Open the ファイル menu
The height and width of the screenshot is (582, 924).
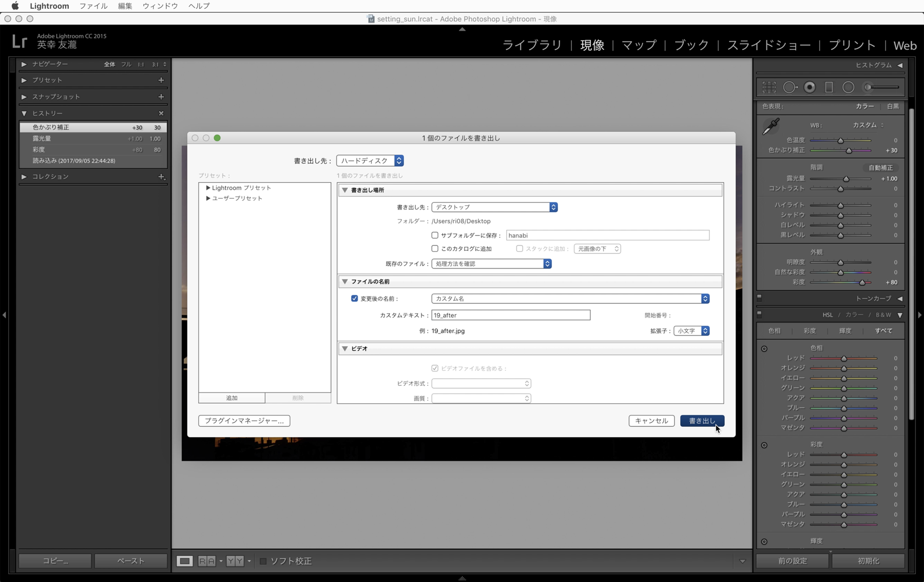[x=93, y=6]
